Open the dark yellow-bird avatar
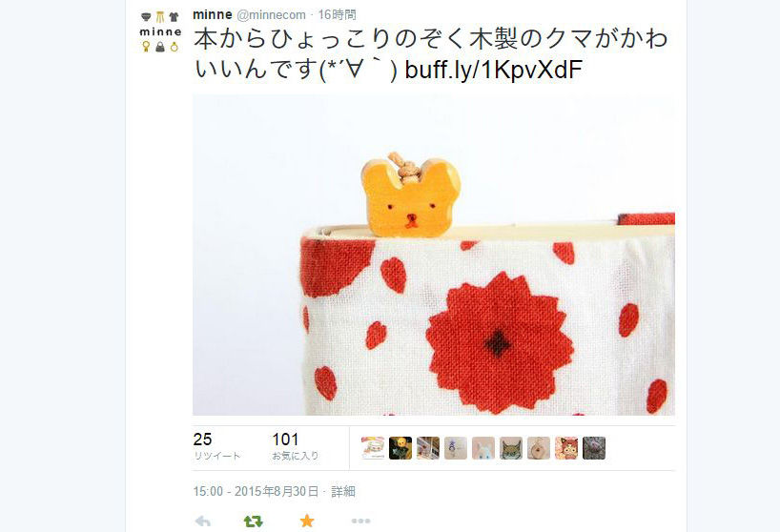Image resolution: width=780 pixels, height=532 pixels. [400, 448]
